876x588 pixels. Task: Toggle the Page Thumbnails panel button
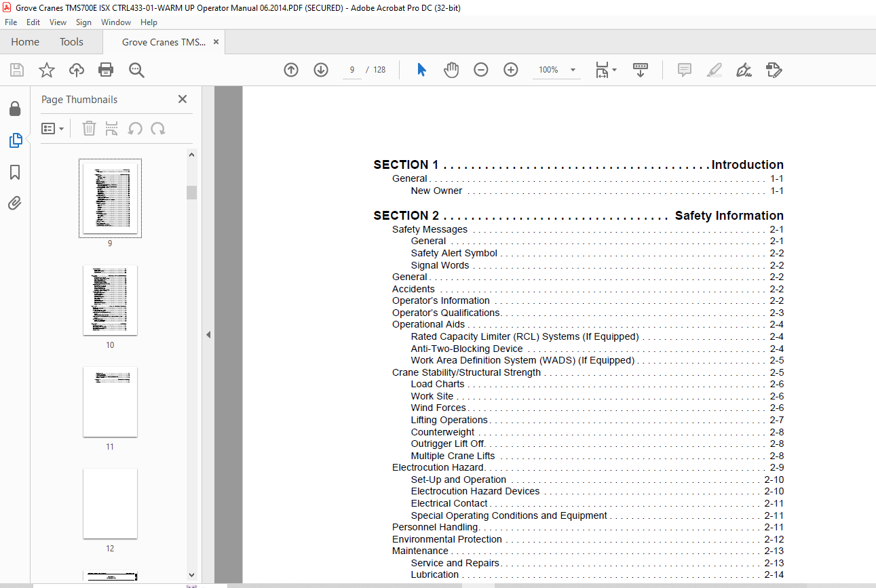[15, 140]
